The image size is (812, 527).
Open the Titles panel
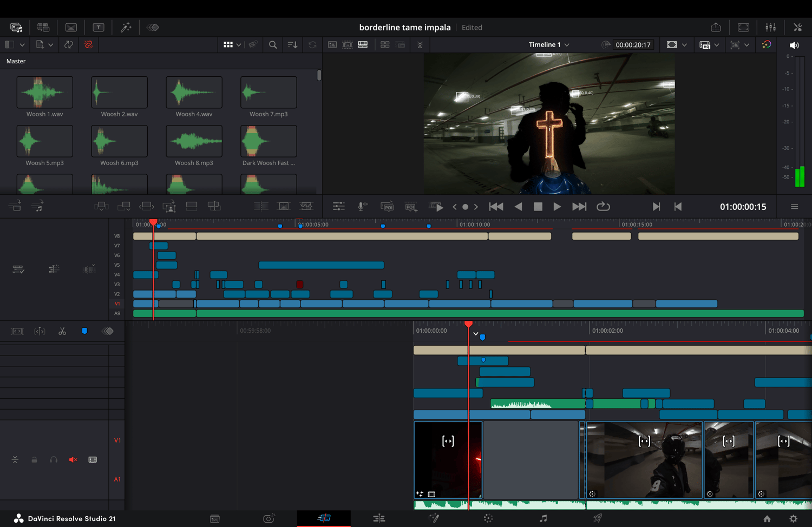(x=99, y=27)
